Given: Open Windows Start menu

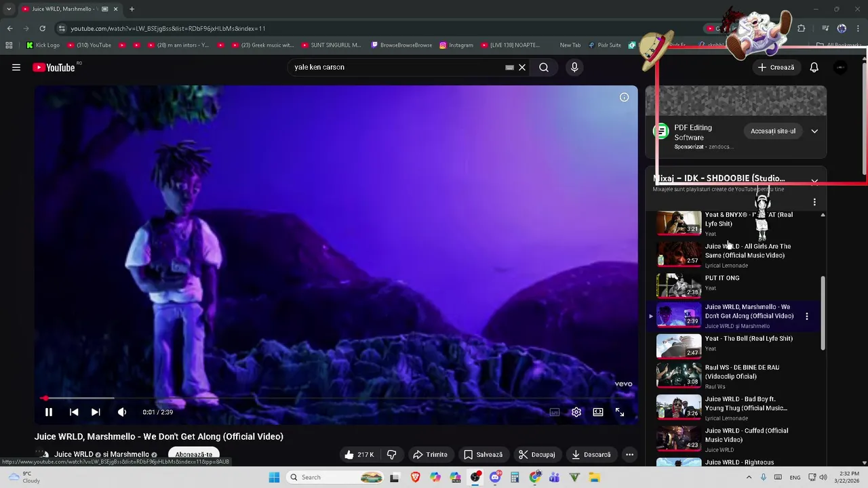Looking at the screenshot, I should (x=274, y=477).
